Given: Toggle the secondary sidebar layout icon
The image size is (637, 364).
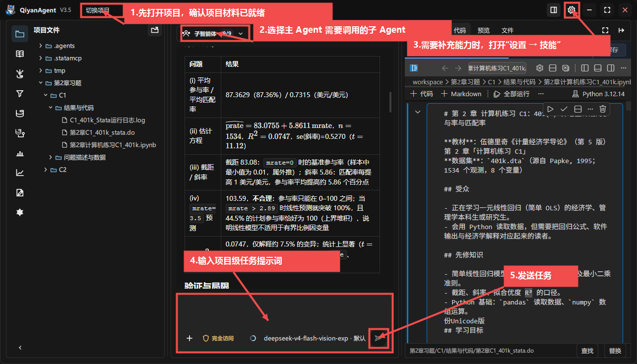Looking at the screenshot, I should click(x=611, y=68).
